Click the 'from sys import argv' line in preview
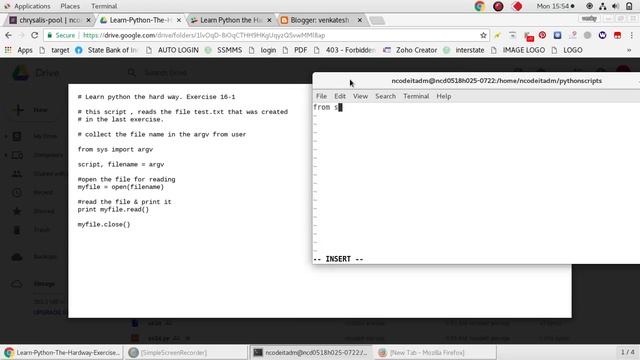The height and width of the screenshot is (360, 640). pos(115,149)
